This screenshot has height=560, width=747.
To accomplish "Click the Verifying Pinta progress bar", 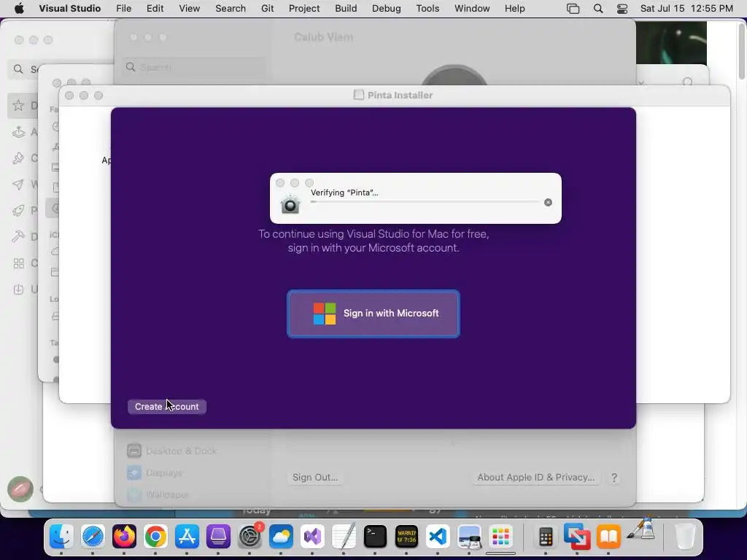I will [x=425, y=202].
